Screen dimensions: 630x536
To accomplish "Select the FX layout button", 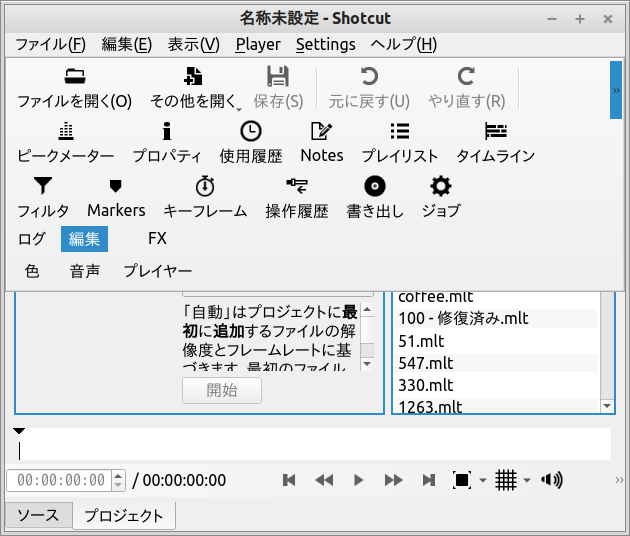I will [x=157, y=238].
